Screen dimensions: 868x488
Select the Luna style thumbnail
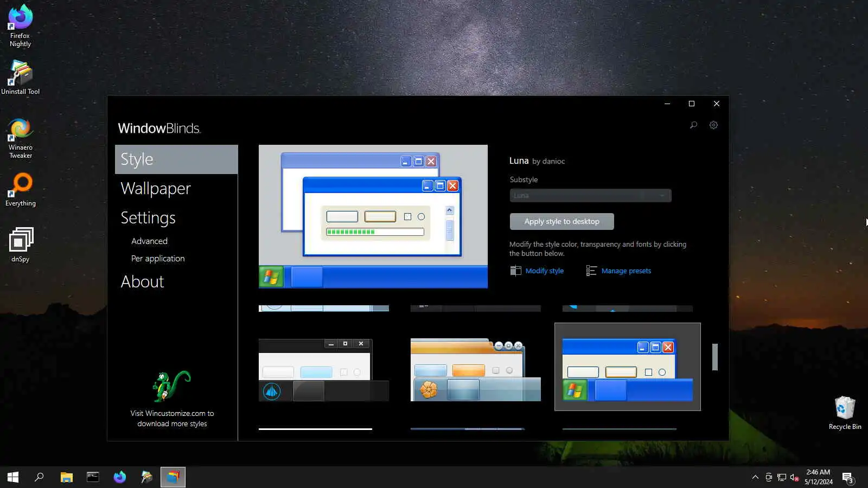coord(628,367)
